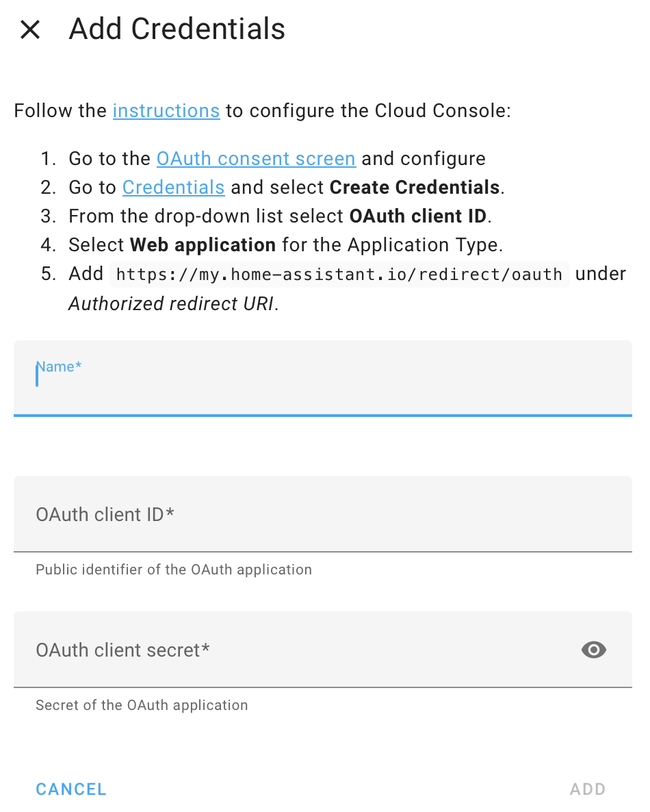Click the bold Create Credentials text
Screen dimensions: 650x812
click(415, 187)
